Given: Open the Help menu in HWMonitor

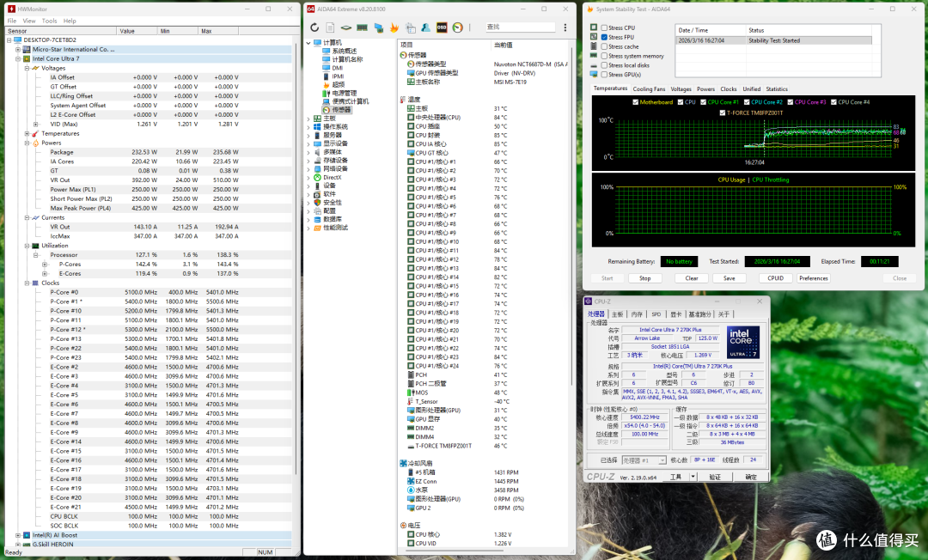Looking at the screenshot, I should [x=70, y=21].
